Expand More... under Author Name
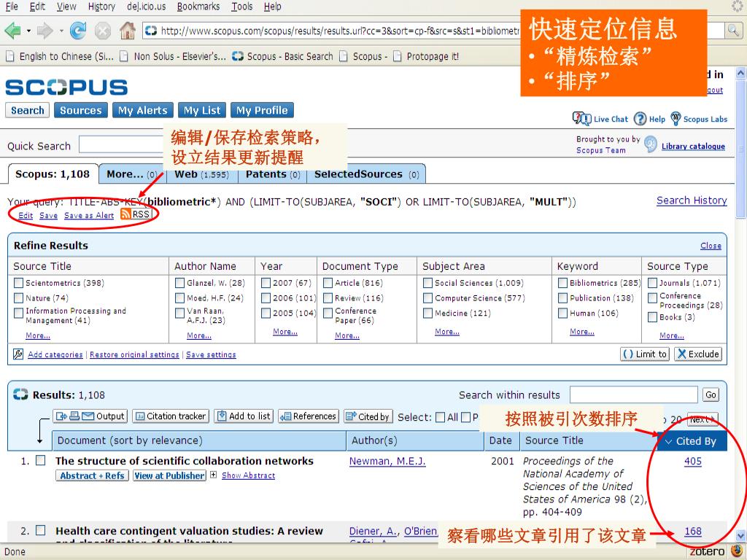Image resolution: width=747 pixels, height=560 pixels. [199, 335]
